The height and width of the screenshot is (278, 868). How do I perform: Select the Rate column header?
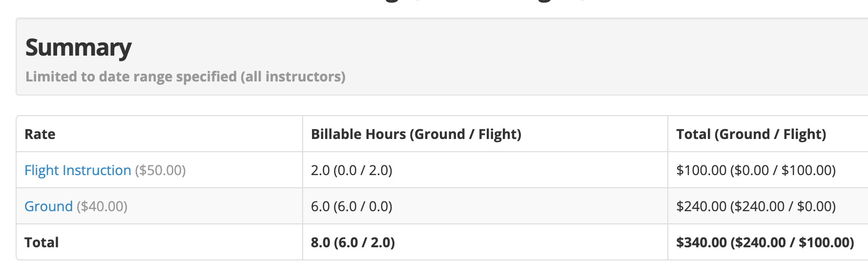(x=40, y=134)
